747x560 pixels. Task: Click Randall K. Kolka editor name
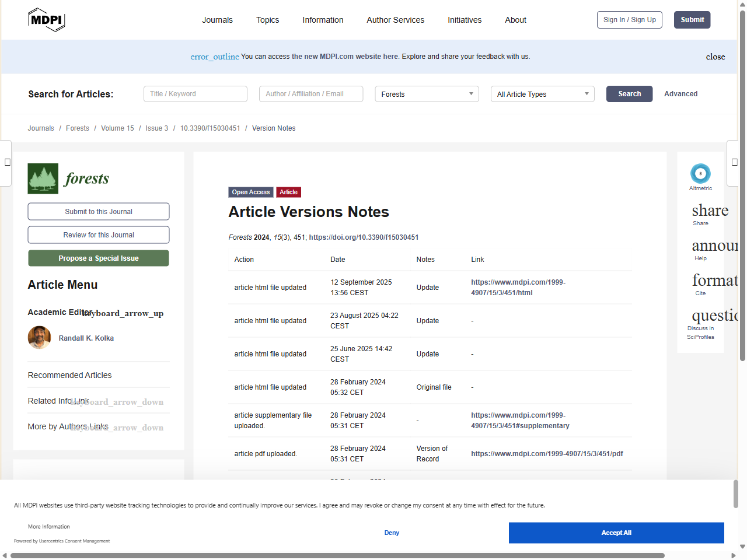click(x=86, y=338)
